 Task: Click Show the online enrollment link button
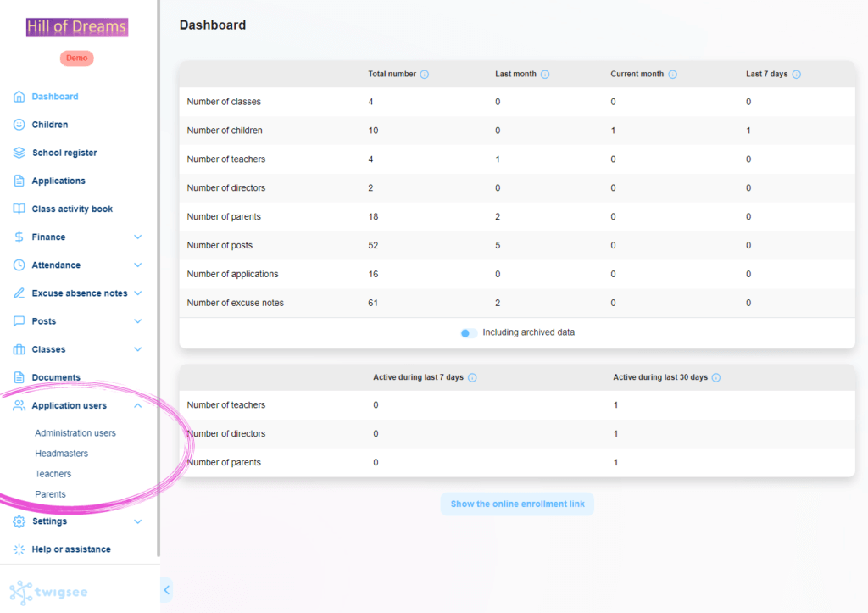pyautogui.click(x=518, y=504)
